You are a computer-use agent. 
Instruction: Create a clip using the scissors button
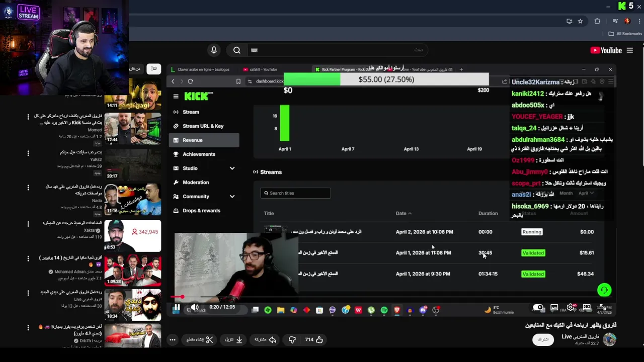[x=200, y=340]
